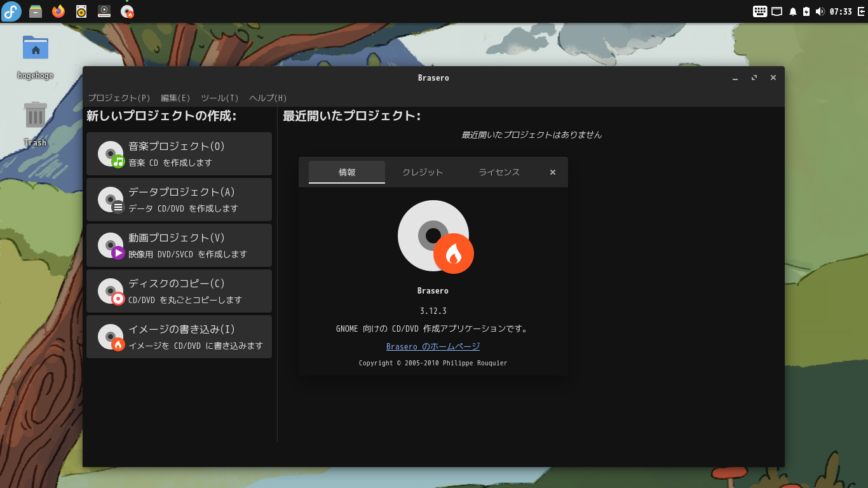Show notifications with the bell icon
The height and width of the screenshot is (488, 868).
[x=793, y=11]
